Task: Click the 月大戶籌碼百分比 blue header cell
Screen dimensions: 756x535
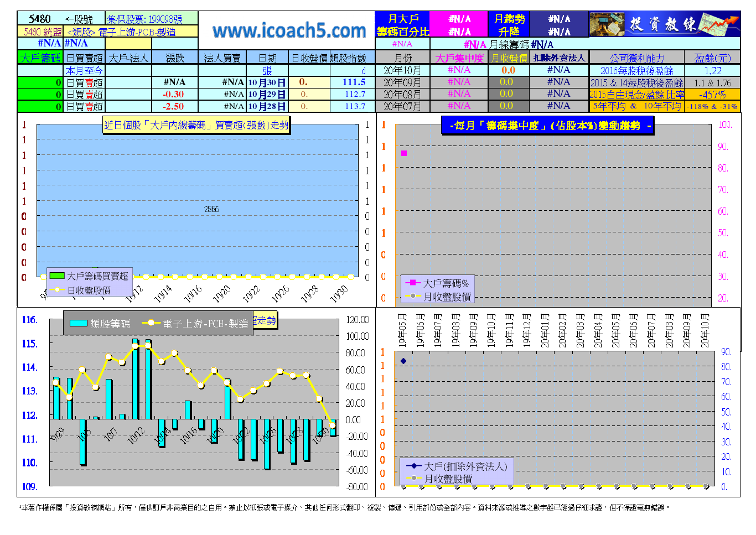Action: (x=402, y=25)
